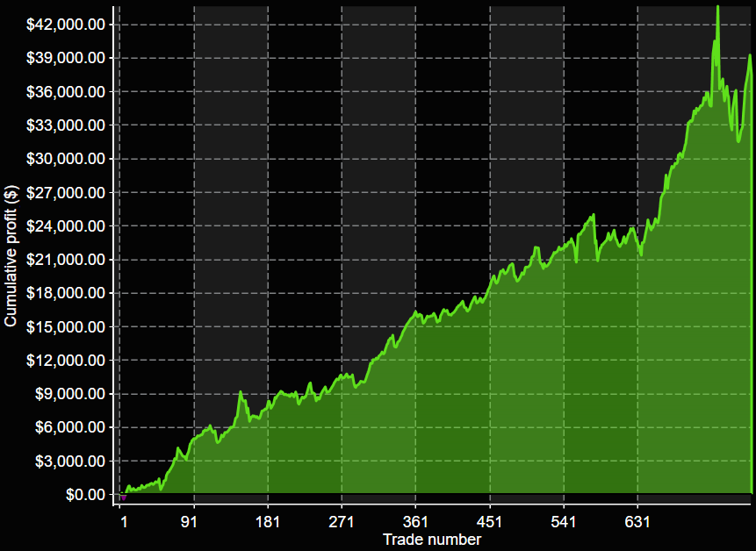The image size is (756, 551).
Task: Select the $12,000.00 axis value
Action: [x=66, y=361]
